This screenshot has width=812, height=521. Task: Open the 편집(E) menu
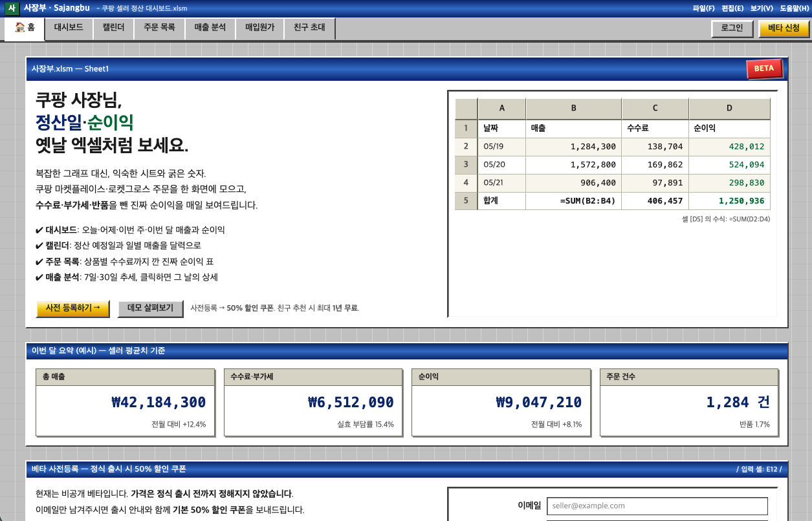732,8
